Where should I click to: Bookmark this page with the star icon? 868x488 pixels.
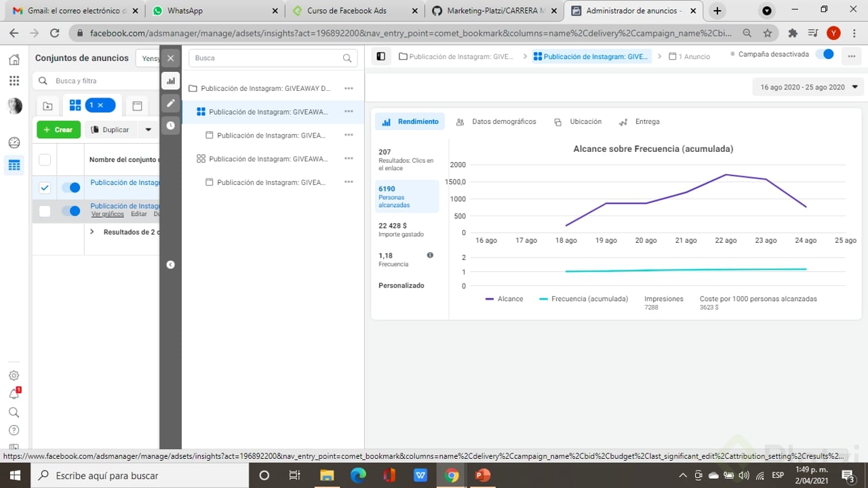click(x=768, y=33)
